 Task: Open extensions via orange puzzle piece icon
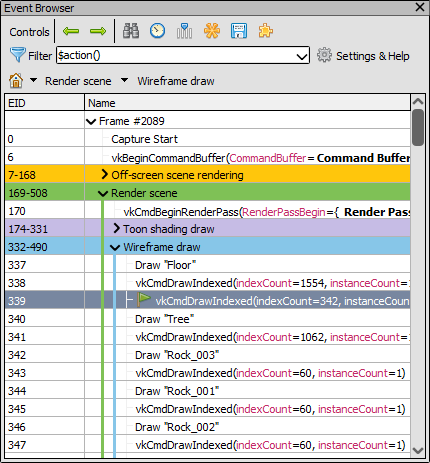266,31
